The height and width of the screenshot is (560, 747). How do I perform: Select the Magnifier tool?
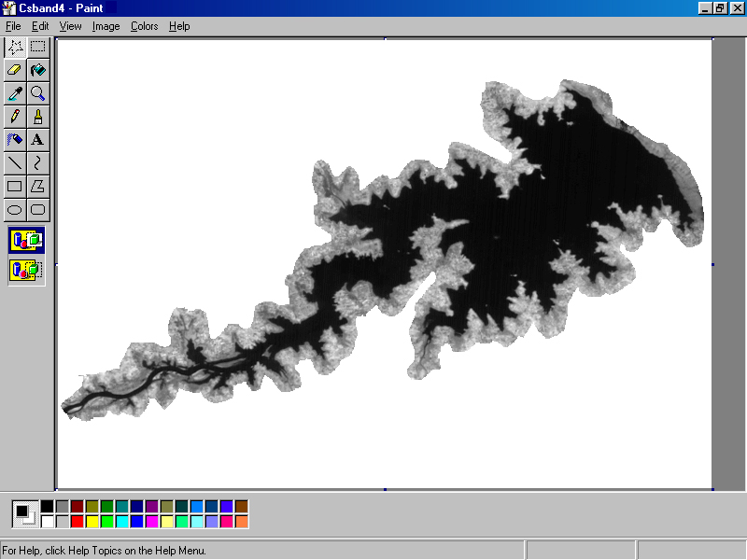tap(38, 93)
